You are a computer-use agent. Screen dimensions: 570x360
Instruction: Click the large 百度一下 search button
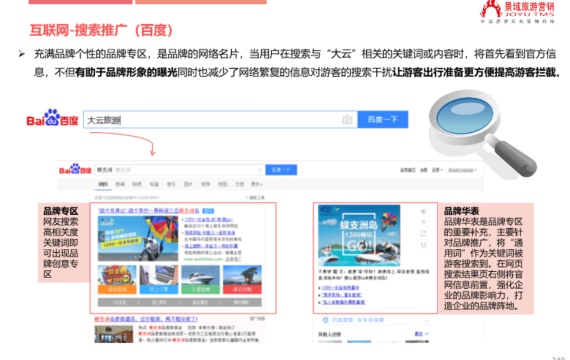point(383,120)
